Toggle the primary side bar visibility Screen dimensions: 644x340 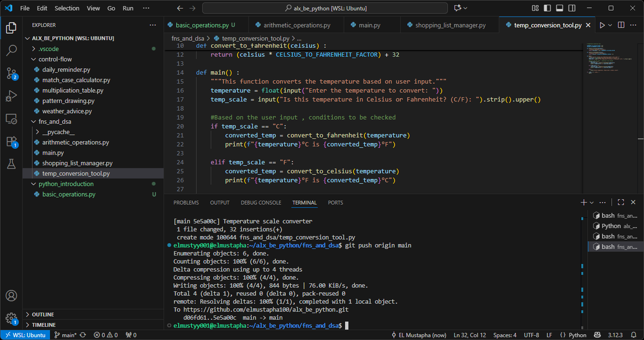coord(546,8)
